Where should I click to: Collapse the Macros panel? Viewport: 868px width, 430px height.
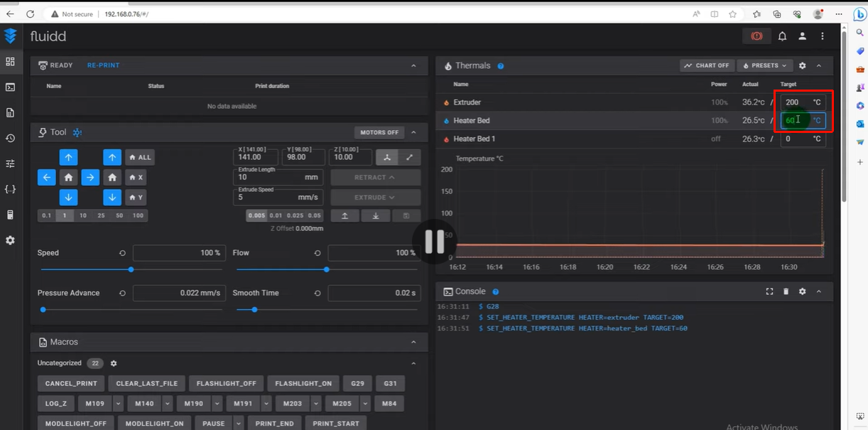click(x=413, y=342)
